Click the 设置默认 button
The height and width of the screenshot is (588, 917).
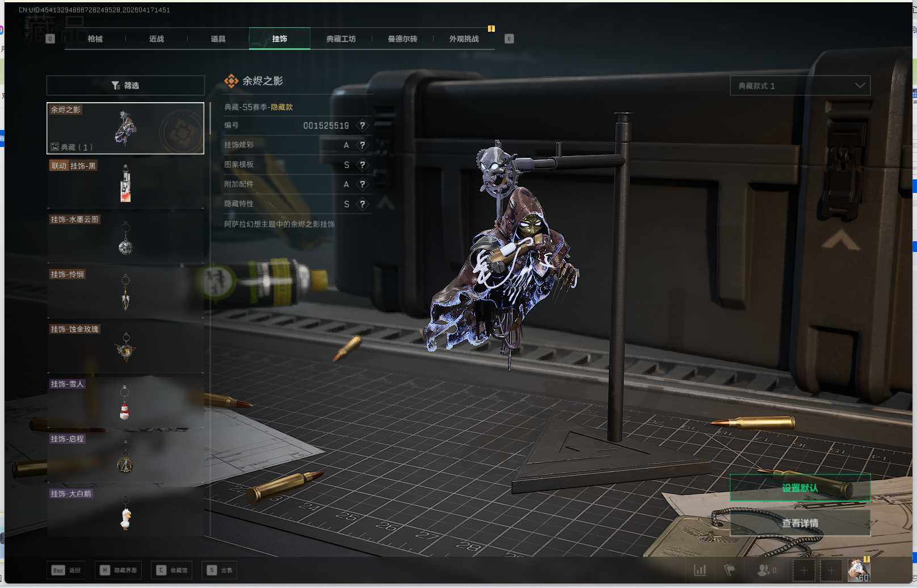click(x=800, y=488)
